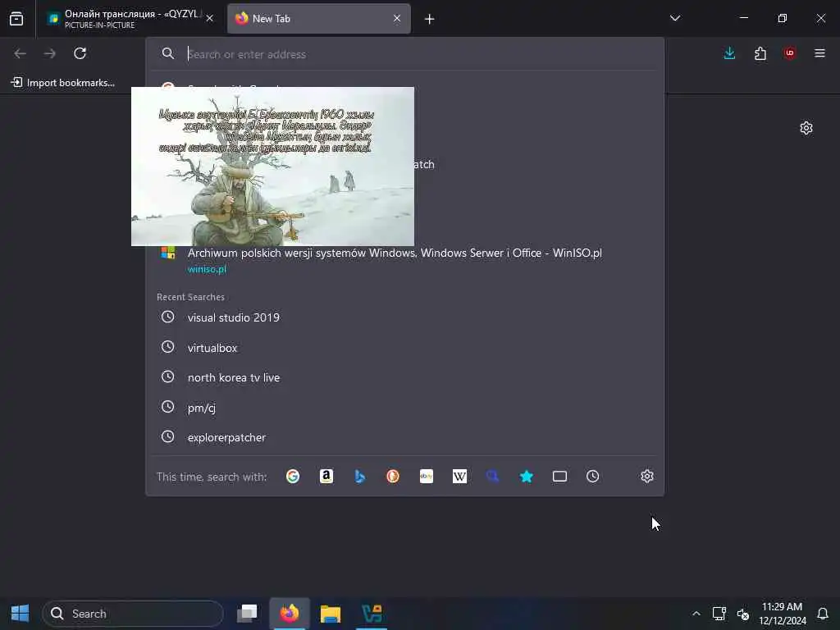Search this time with Bing

359,477
